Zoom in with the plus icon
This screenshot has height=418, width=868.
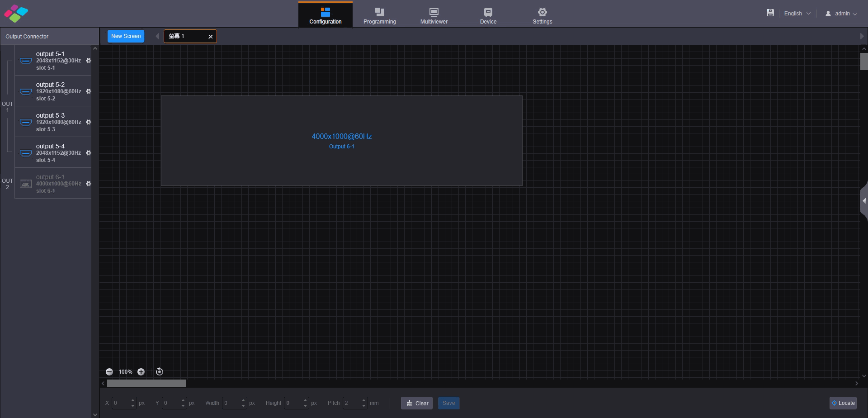click(x=141, y=372)
